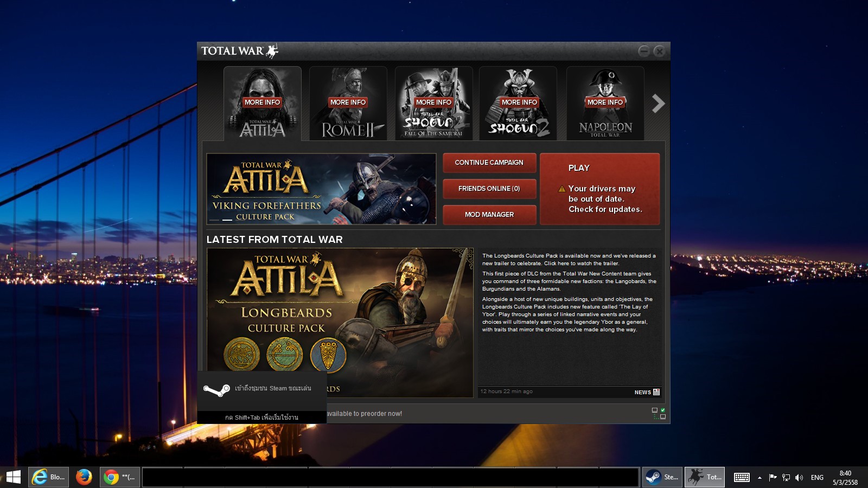Screen dimensions: 868x488
Task: Click More Info on the Attila card
Action: click(x=263, y=102)
